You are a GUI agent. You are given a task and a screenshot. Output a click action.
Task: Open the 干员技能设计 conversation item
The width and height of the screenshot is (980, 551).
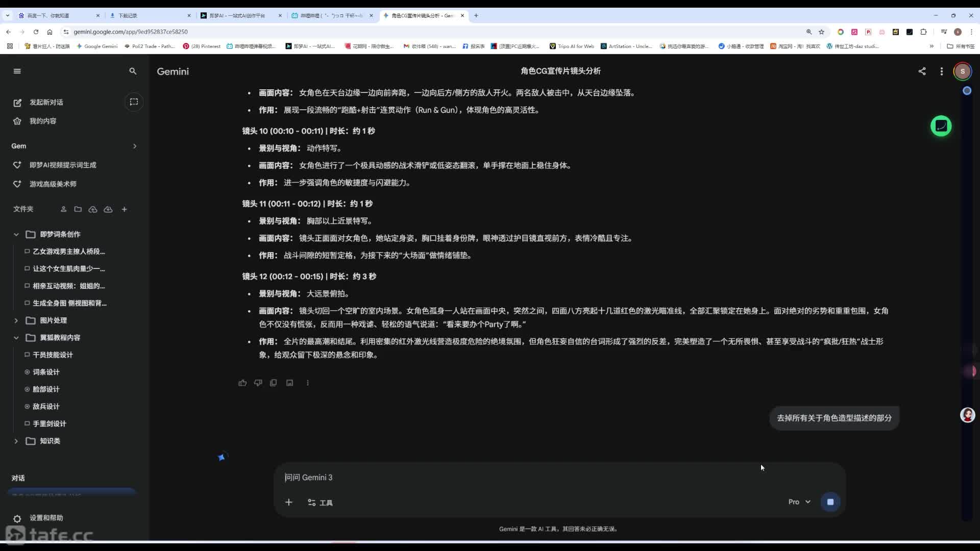pyautogui.click(x=53, y=355)
